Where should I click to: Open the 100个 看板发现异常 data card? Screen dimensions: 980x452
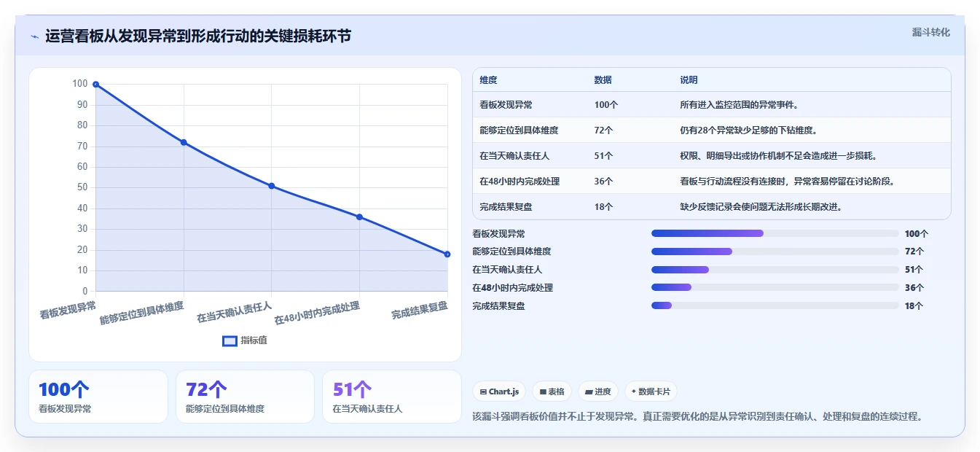(x=98, y=397)
